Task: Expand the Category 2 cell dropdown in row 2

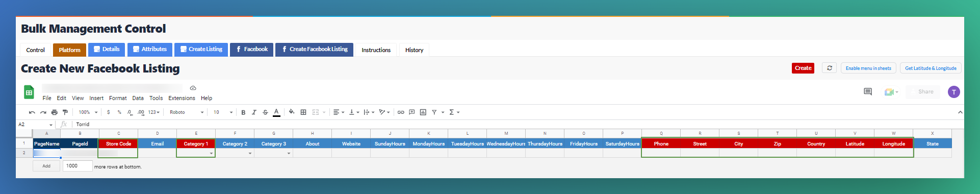Action: 250,153
